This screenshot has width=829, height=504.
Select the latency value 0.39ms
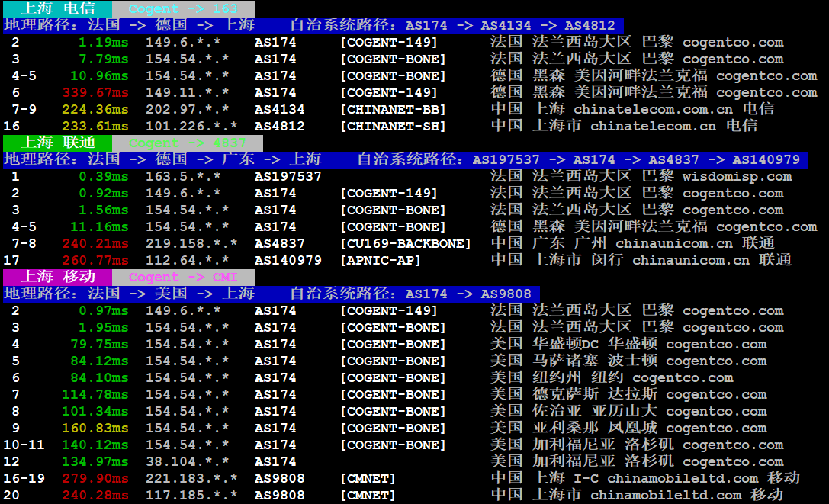(104, 177)
